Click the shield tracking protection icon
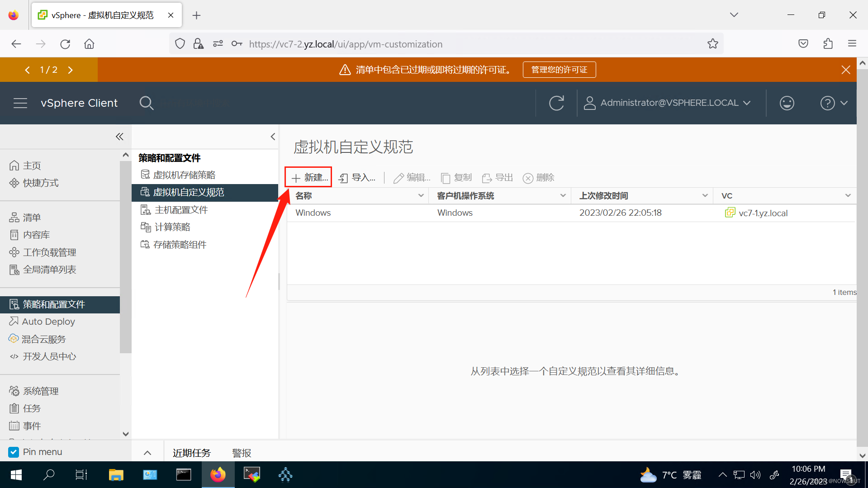868x488 pixels. tap(180, 44)
